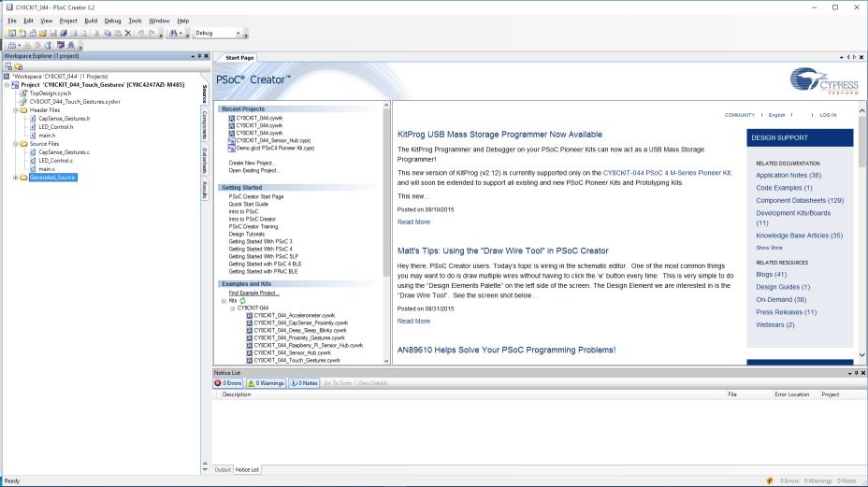Collapse the Kits tree node
This screenshot has height=487, width=868.
(224, 301)
